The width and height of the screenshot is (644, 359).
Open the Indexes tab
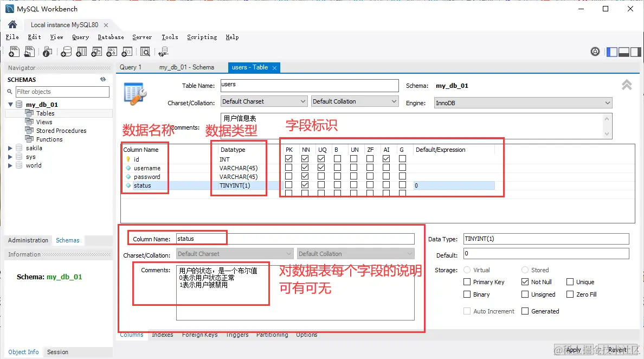click(x=162, y=335)
